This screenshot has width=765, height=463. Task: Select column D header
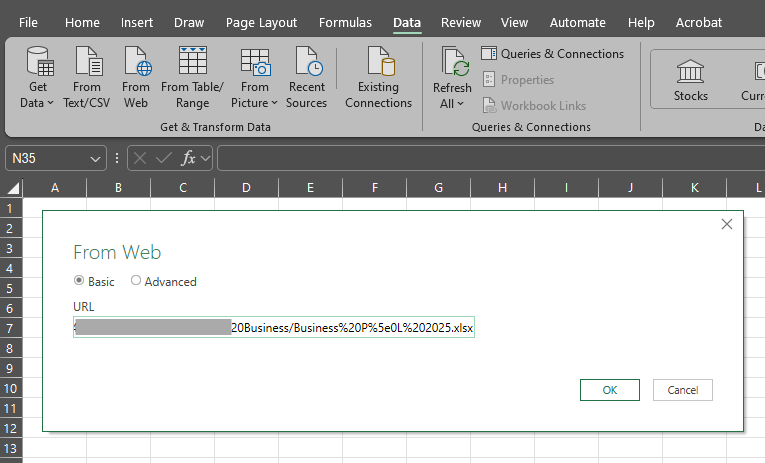(246, 188)
